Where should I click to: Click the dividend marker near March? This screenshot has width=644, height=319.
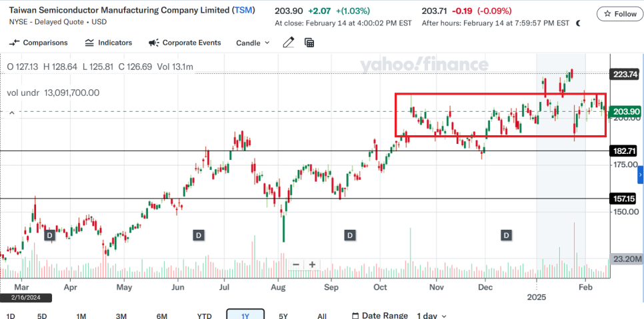click(50, 235)
